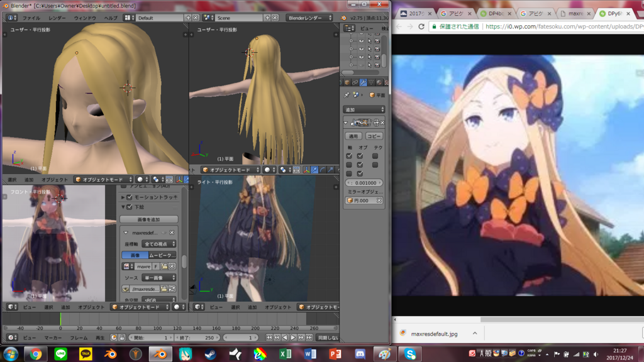Click the modifiers wrench tab icon

point(364,82)
